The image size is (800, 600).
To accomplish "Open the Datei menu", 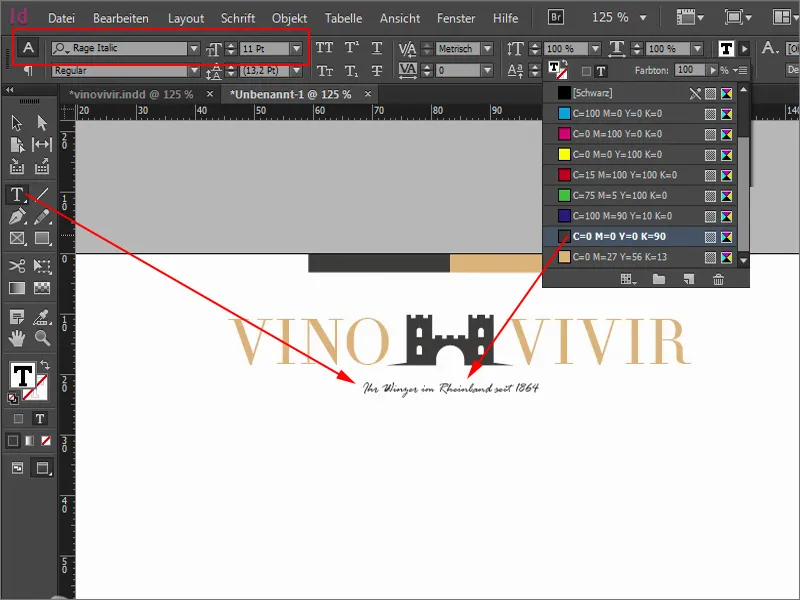I will pyautogui.click(x=61, y=18).
